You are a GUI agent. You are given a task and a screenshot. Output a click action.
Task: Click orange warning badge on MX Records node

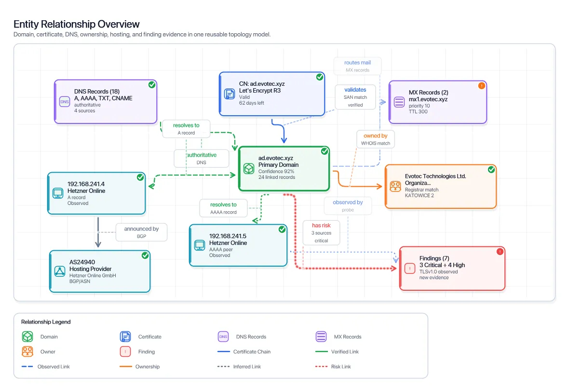click(x=482, y=86)
